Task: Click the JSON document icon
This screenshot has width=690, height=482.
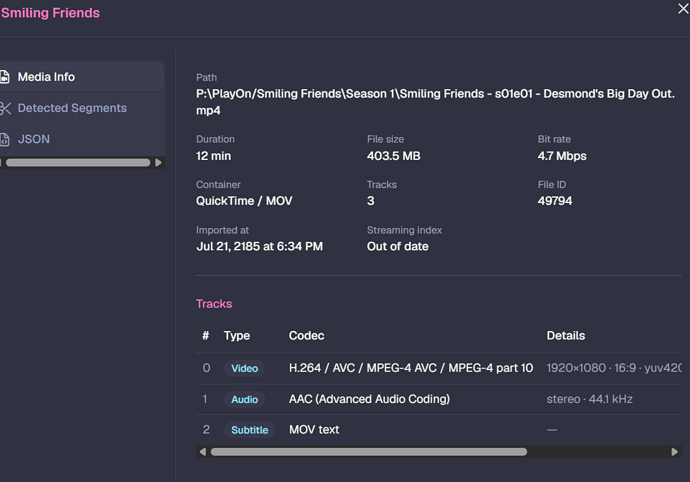Action: point(5,140)
